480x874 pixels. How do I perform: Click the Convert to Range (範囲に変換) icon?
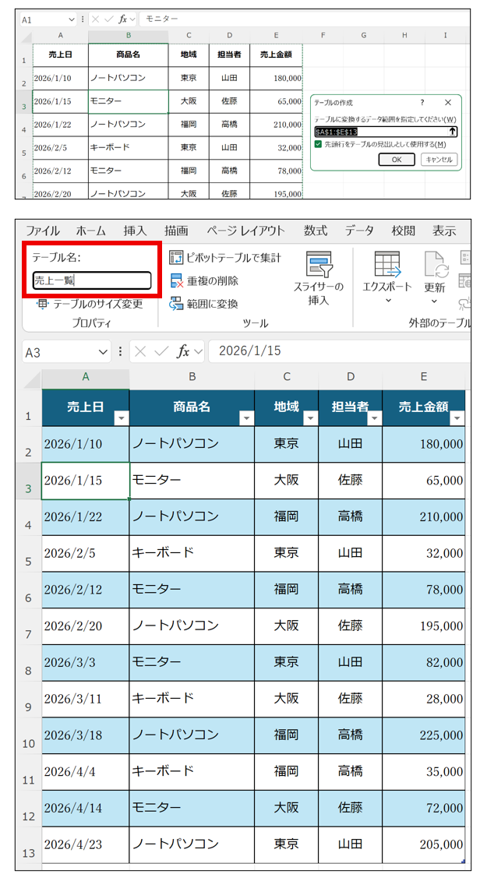pyautogui.click(x=177, y=304)
